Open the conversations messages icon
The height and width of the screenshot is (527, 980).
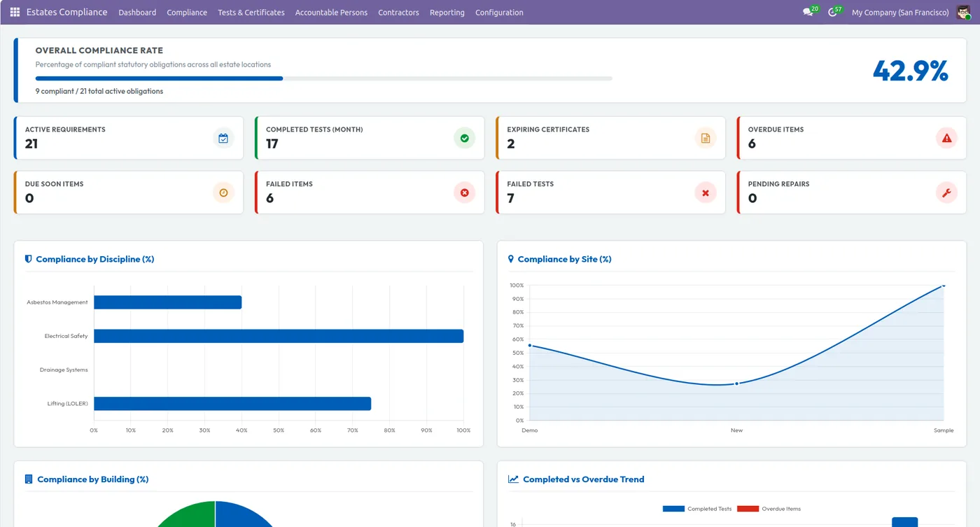808,13
